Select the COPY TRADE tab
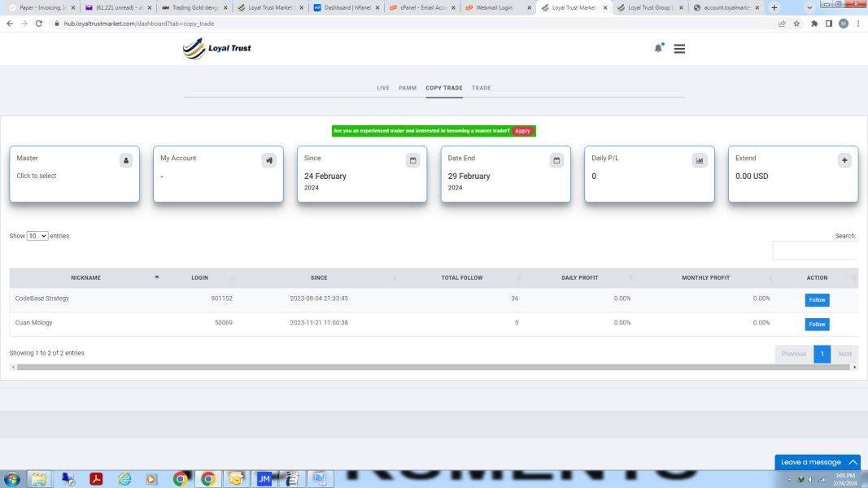868x488 pixels. [x=444, y=88]
